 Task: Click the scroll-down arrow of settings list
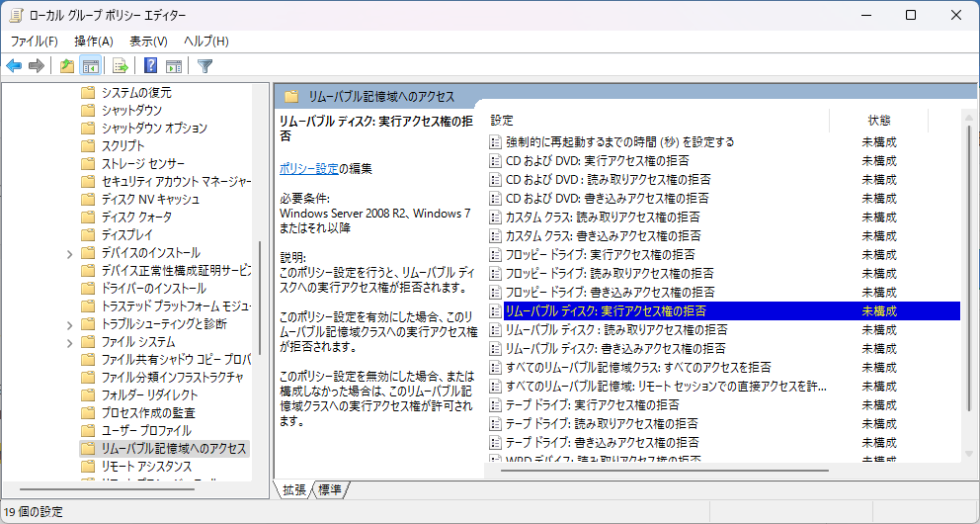click(x=969, y=454)
